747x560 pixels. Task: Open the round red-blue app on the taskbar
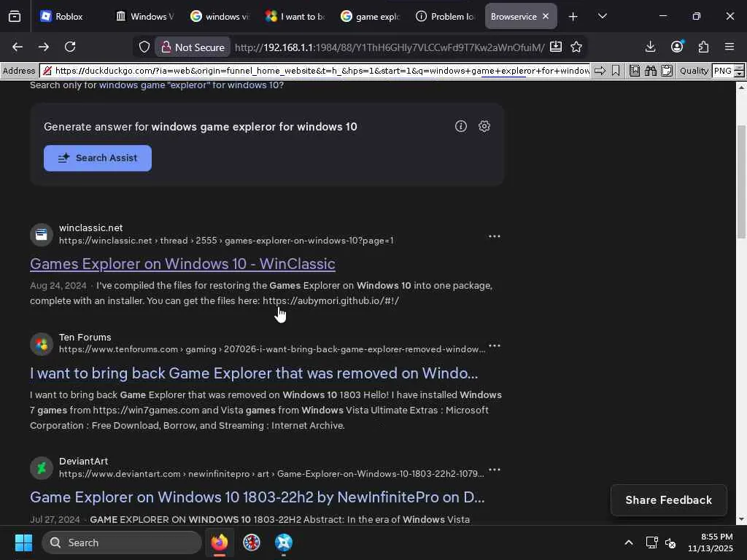(x=252, y=542)
